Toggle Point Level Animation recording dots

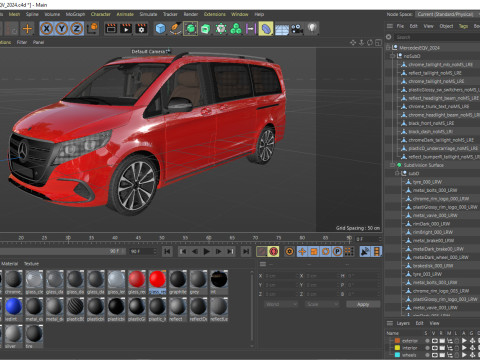pos(349,251)
